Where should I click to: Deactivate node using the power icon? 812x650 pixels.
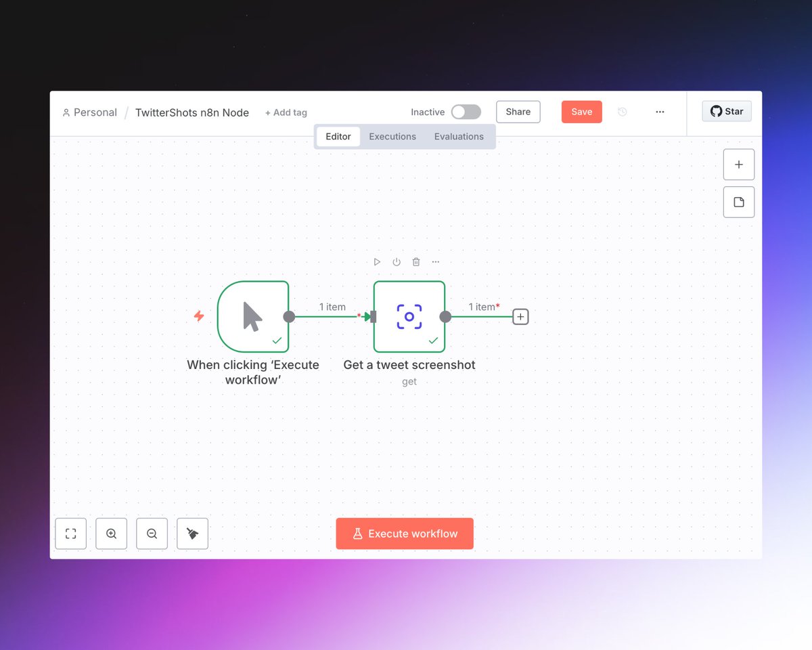point(397,262)
